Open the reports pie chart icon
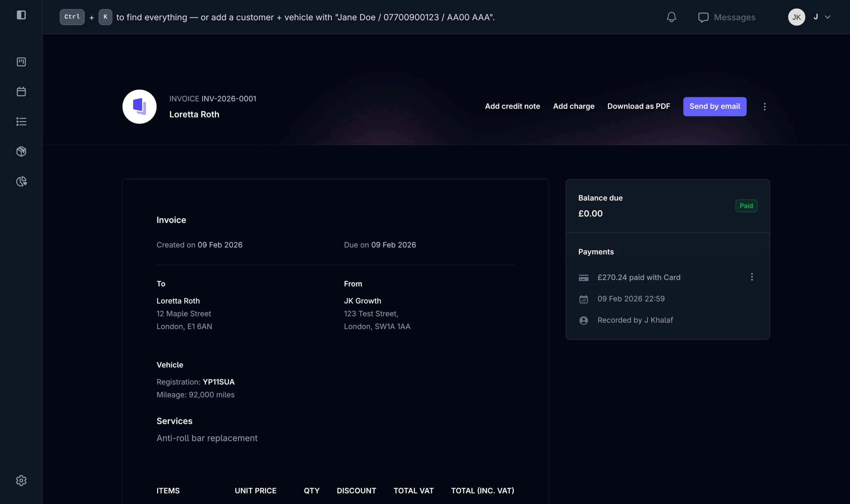 [21, 181]
